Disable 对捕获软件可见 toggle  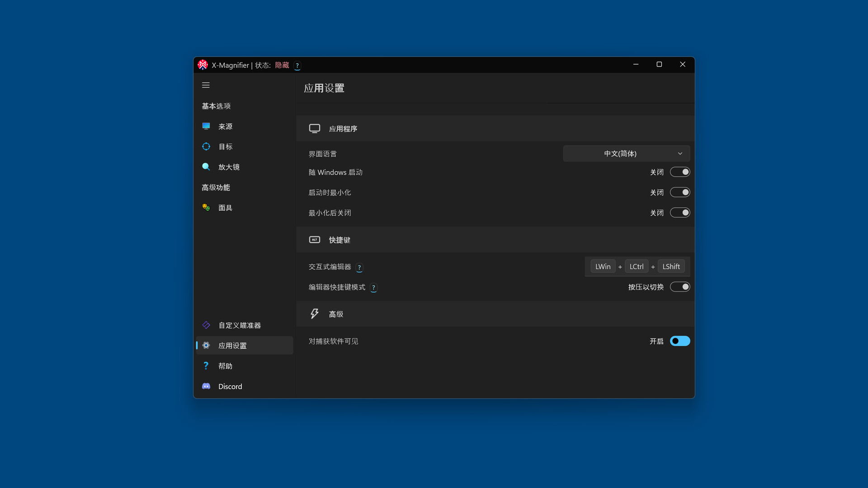679,341
